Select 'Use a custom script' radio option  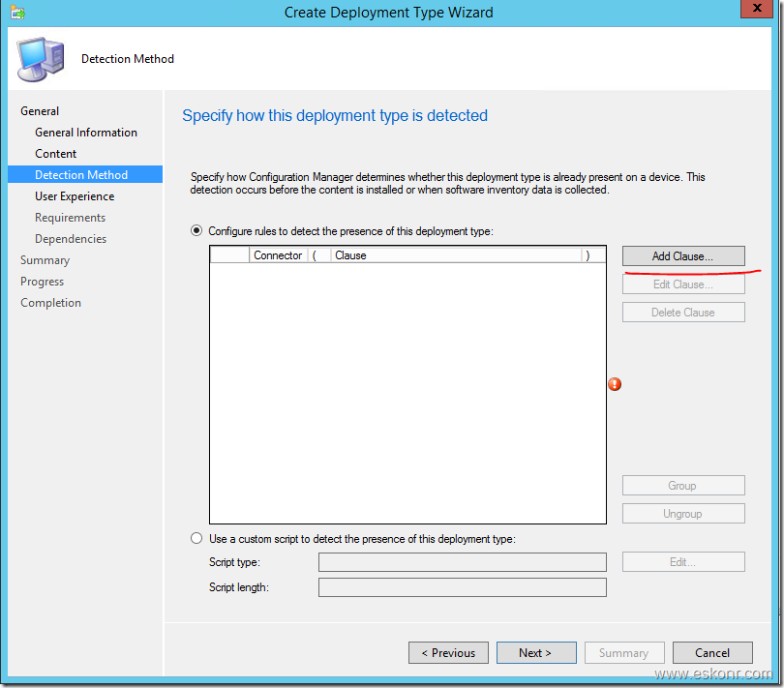(197, 539)
